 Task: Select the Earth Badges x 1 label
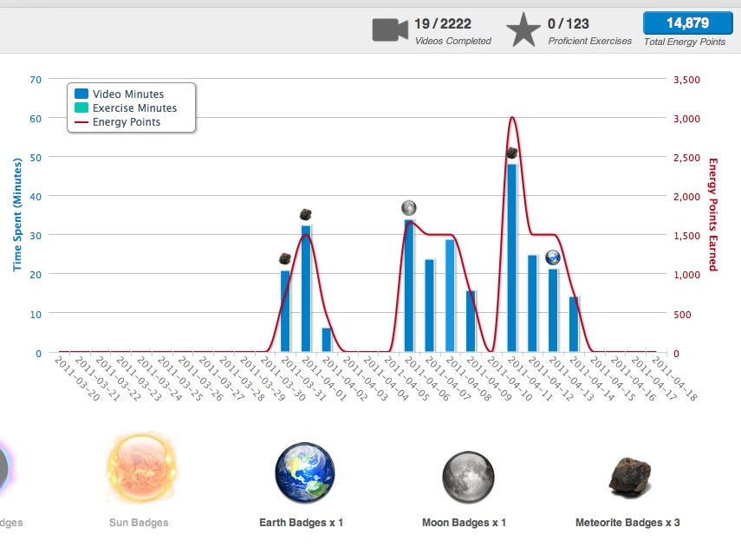pyautogui.click(x=301, y=524)
